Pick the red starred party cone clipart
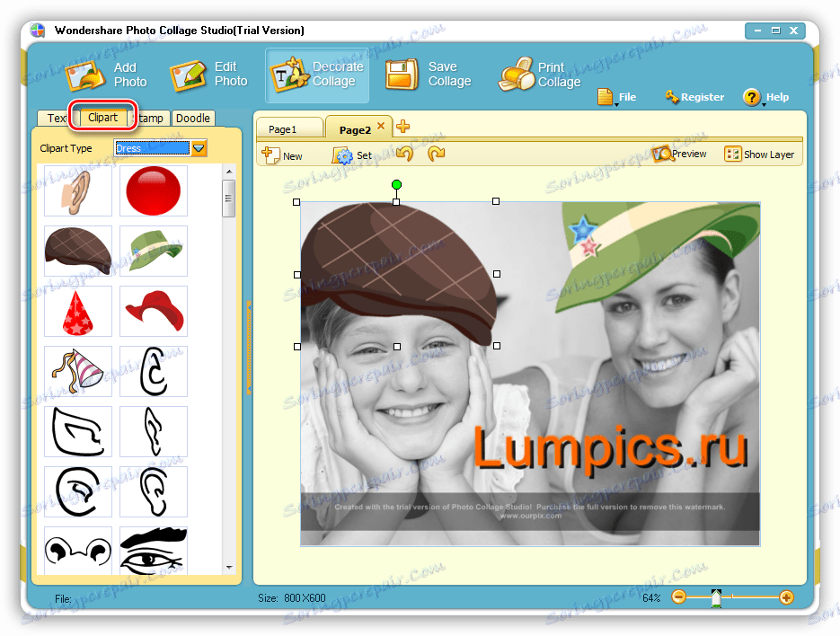840x636 pixels. (78, 311)
